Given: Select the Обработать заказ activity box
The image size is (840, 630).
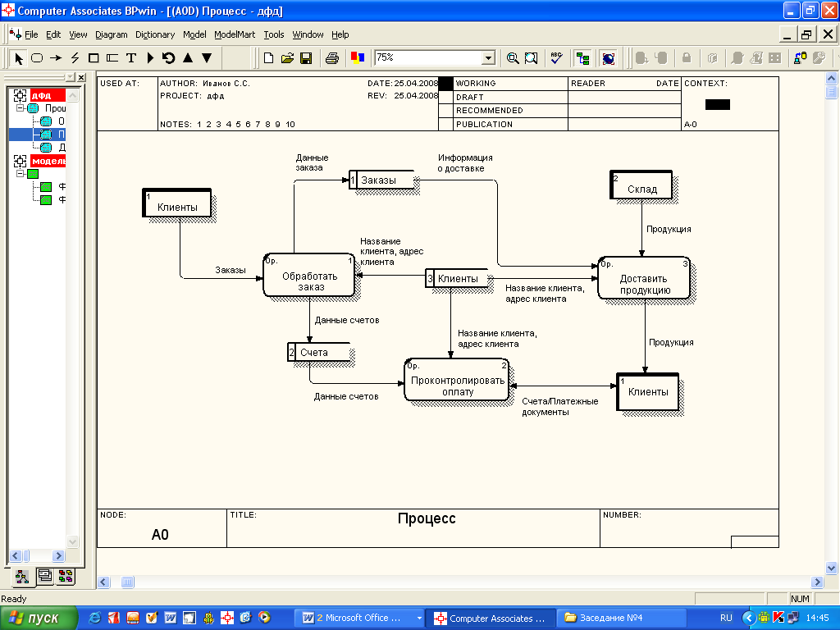Looking at the screenshot, I should coord(309,276).
